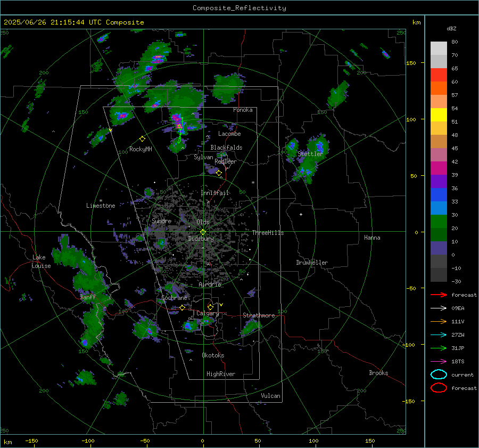479x448 pixels.
Task: Click the Vulcan label
Action: (x=270, y=396)
